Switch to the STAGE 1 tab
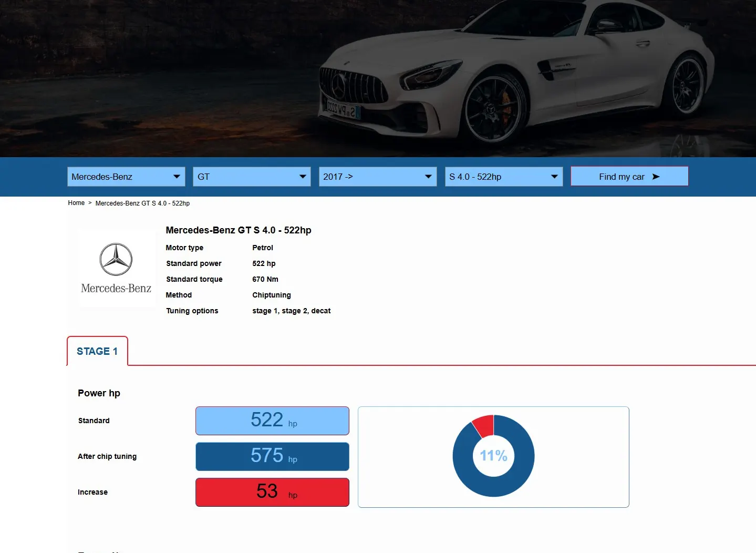This screenshot has width=756, height=553. pos(97,351)
